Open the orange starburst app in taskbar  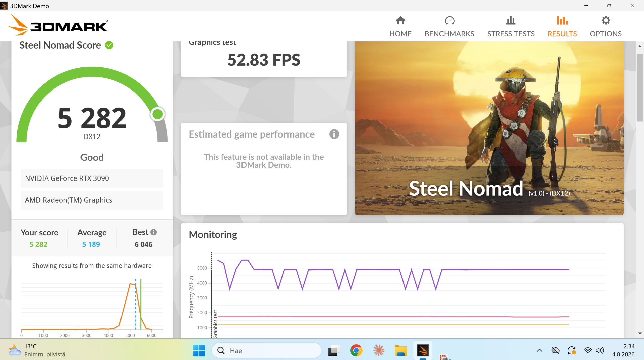coord(378,350)
